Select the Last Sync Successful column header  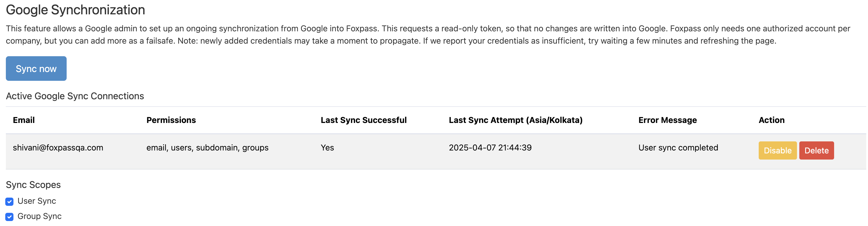click(x=363, y=120)
